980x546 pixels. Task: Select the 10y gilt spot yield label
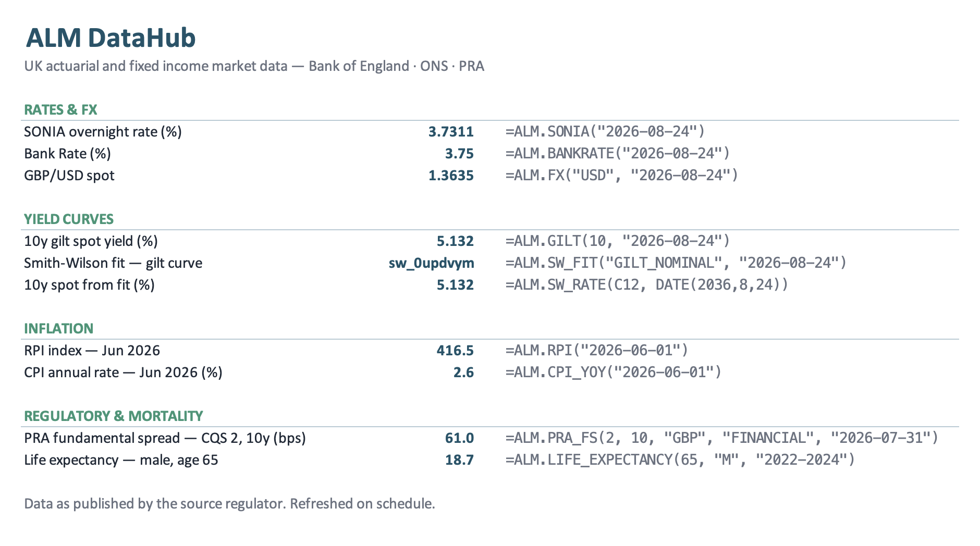(x=91, y=241)
